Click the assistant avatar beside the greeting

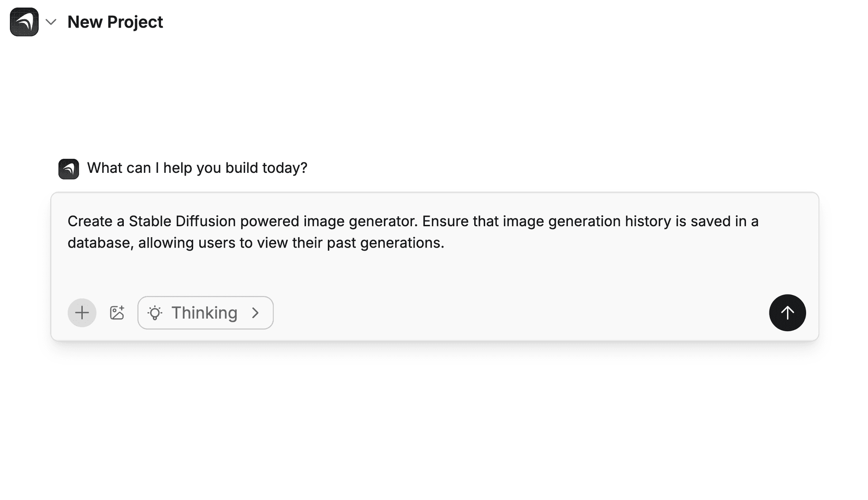coord(68,168)
